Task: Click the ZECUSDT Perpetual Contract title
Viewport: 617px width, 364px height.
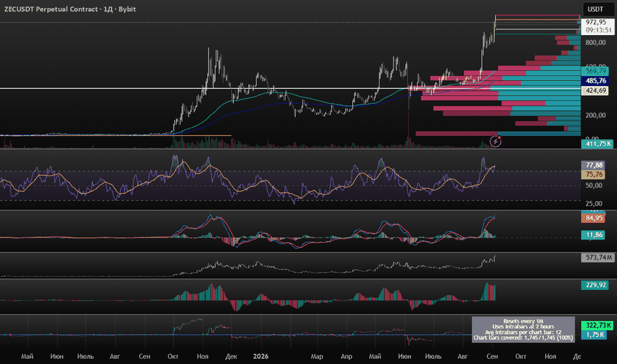Action: tap(70, 9)
